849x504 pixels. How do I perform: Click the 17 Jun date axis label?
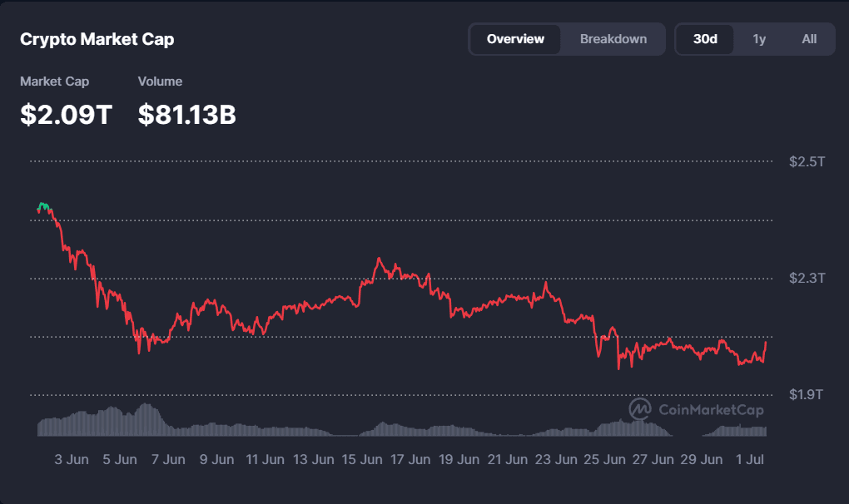[x=410, y=460]
